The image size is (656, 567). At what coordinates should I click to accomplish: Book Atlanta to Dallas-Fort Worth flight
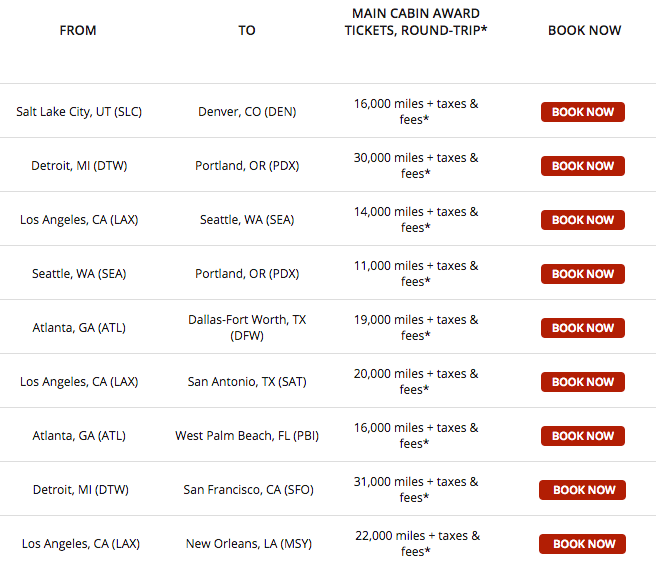coord(582,328)
